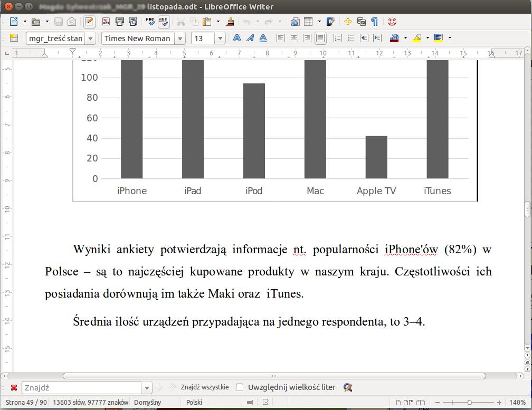Open LibreOffice Help lifebuoy icon
The image size is (532, 410).
coord(392,22)
